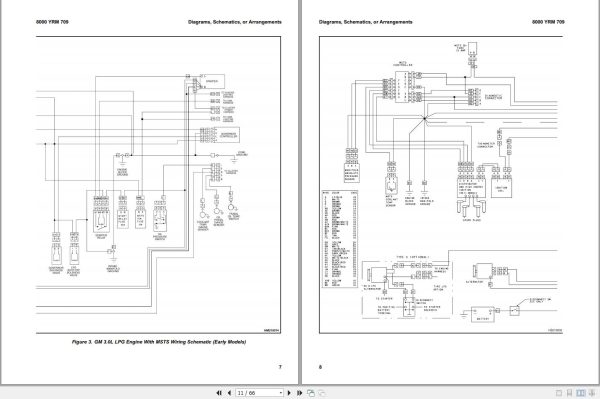
Task: Click the Figure 3 GM 3.0L LPG Engine caption
Action: (x=159, y=342)
